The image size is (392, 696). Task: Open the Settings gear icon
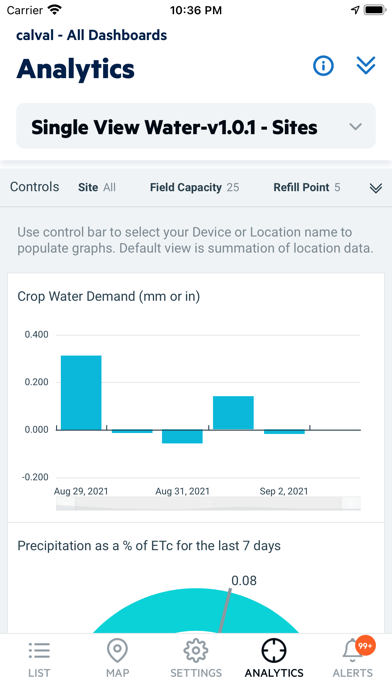pyautogui.click(x=196, y=650)
